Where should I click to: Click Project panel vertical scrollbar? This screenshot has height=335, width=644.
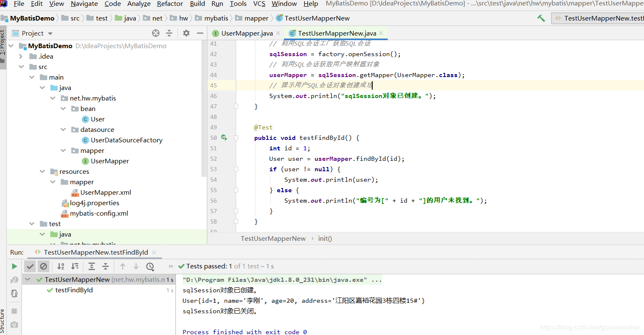204,109
